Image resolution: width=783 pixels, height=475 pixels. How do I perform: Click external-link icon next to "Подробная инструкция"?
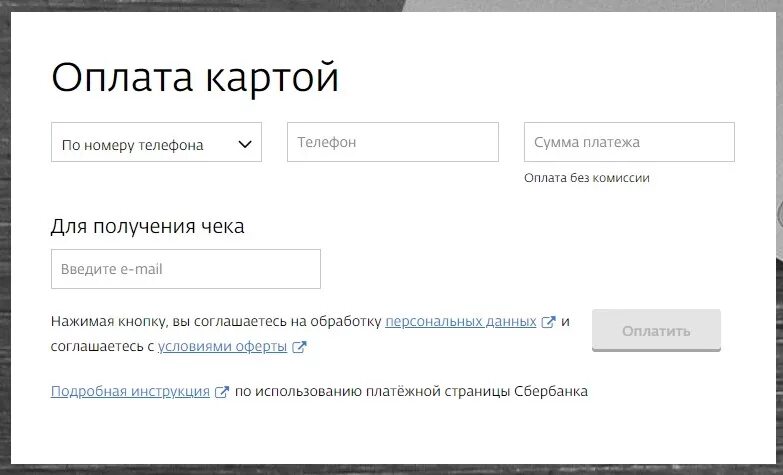222,392
